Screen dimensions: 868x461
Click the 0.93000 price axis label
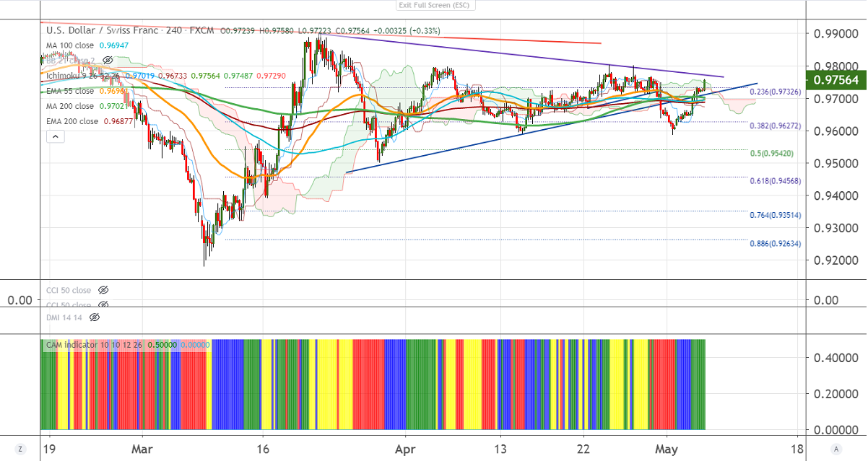[836, 228]
